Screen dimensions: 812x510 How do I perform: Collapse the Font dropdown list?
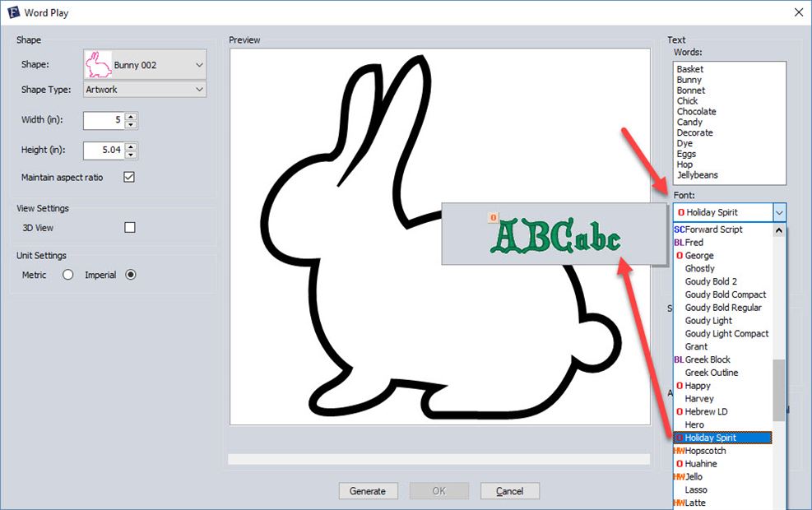point(780,212)
